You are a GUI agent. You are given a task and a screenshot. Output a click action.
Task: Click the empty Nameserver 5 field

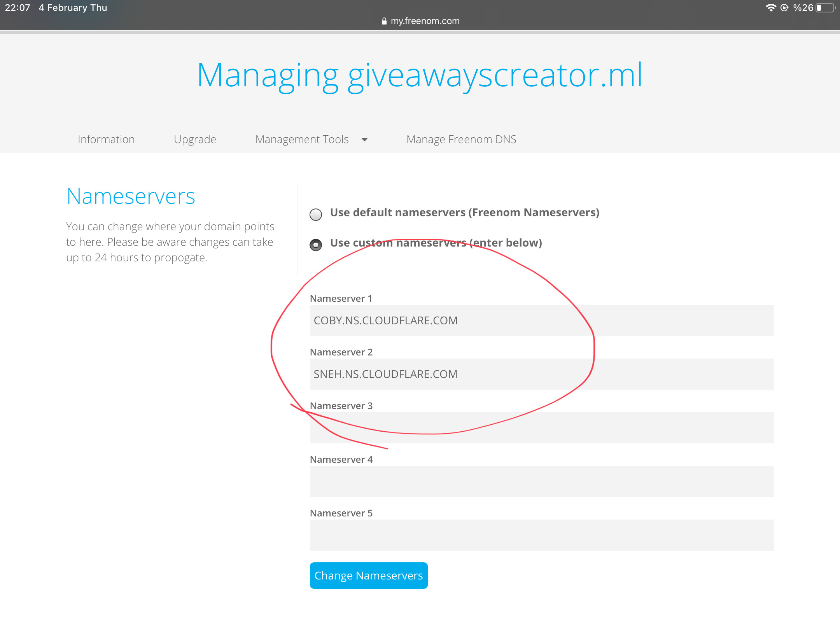(x=542, y=535)
